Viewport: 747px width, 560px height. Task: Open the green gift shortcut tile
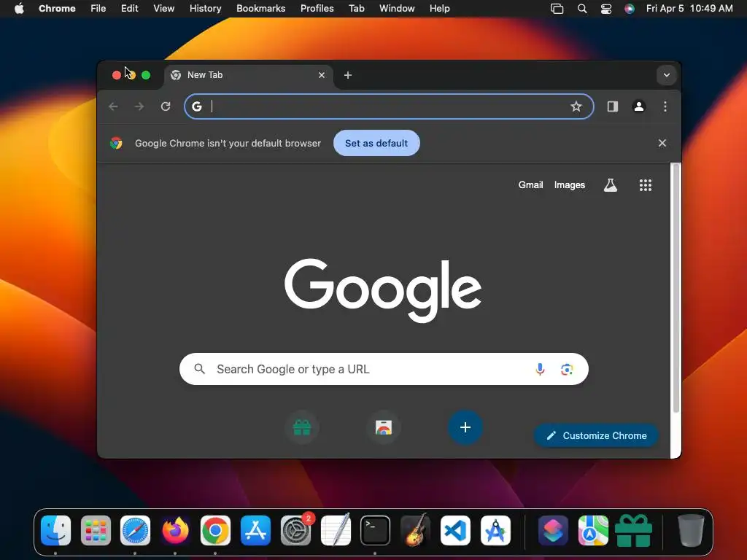pos(301,427)
